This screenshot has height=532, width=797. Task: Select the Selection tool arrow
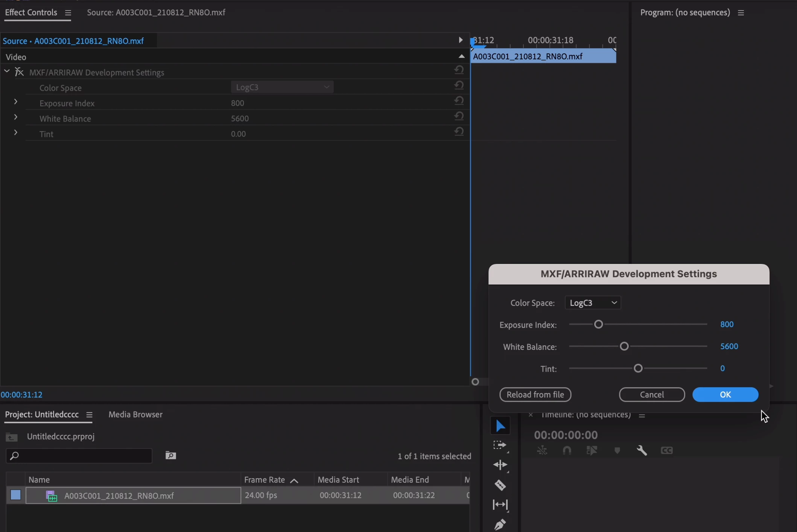(x=500, y=426)
